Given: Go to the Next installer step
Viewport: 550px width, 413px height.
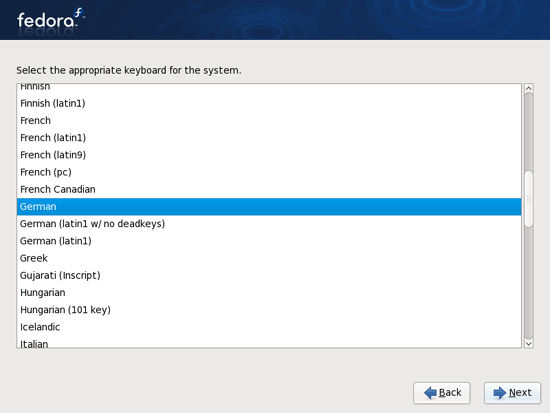Looking at the screenshot, I should tap(512, 393).
